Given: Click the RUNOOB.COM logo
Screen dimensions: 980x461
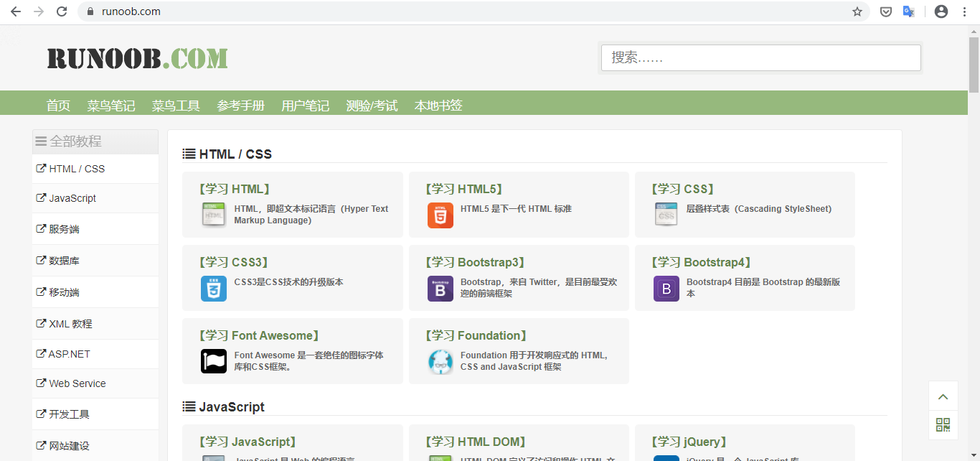Looking at the screenshot, I should coord(138,58).
